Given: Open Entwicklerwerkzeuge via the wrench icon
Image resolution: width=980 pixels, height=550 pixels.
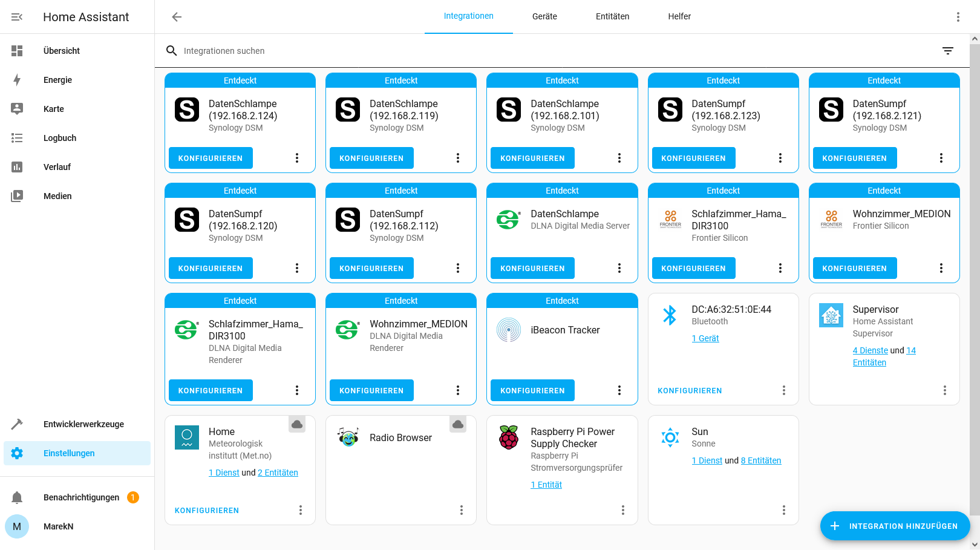Looking at the screenshot, I should pos(17,424).
